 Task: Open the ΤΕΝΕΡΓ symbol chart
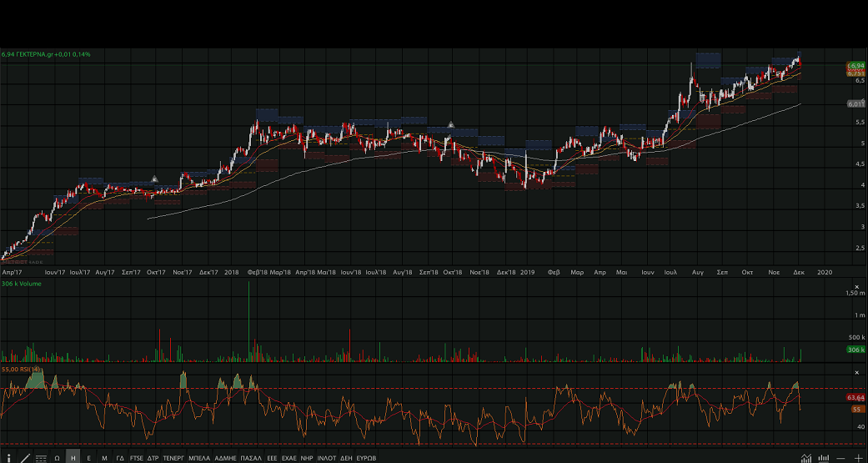pyautogui.click(x=173, y=458)
